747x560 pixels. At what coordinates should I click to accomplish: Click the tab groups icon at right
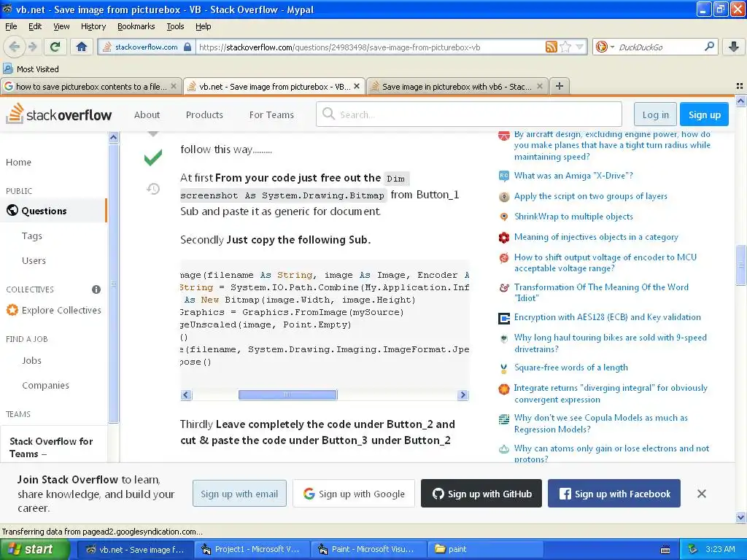(x=740, y=86)
